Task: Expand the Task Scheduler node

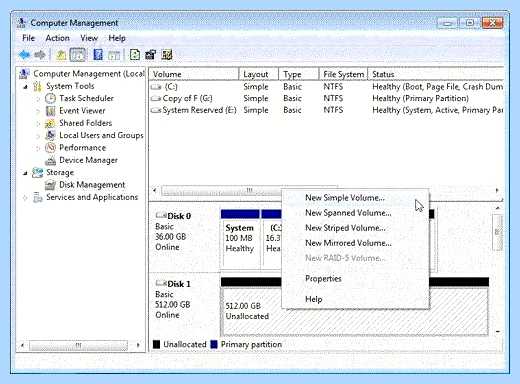Action: click(x=38, y=99)
